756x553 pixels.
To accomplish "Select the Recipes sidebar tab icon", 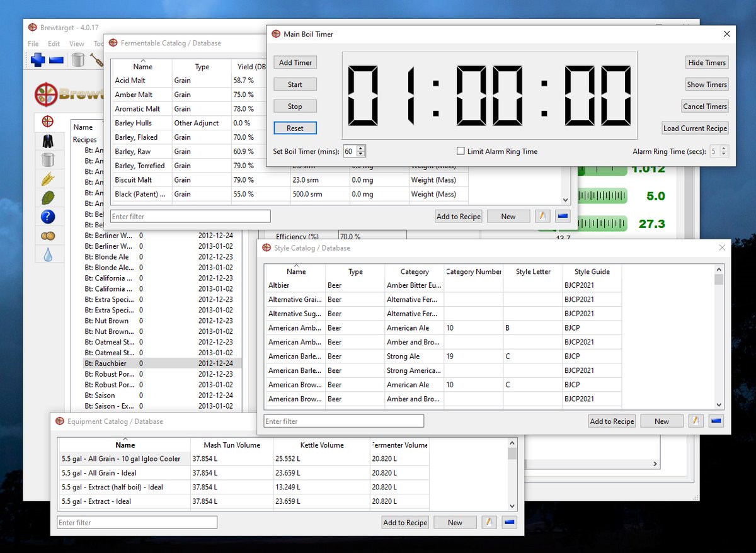I will (48, 121).
